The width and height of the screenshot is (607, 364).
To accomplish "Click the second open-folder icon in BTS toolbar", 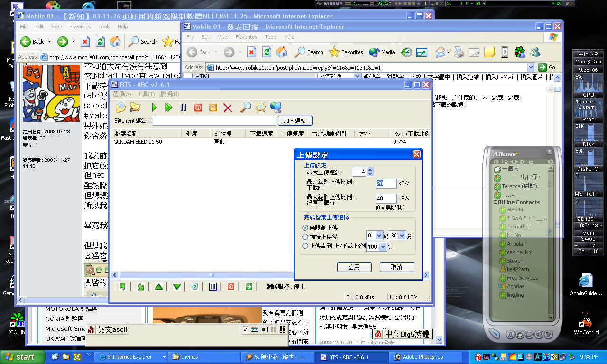I will (x=136, y=108).
